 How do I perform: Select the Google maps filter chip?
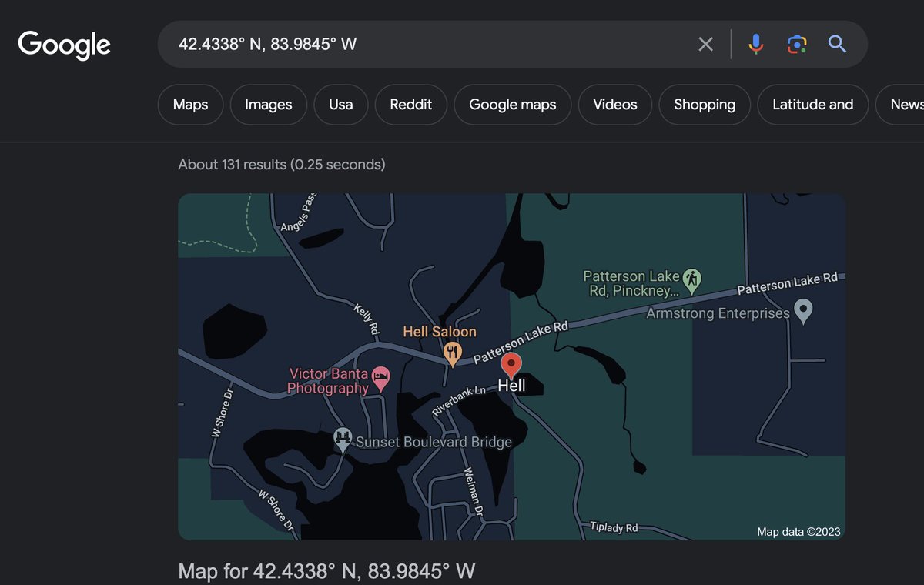[513, 105]
